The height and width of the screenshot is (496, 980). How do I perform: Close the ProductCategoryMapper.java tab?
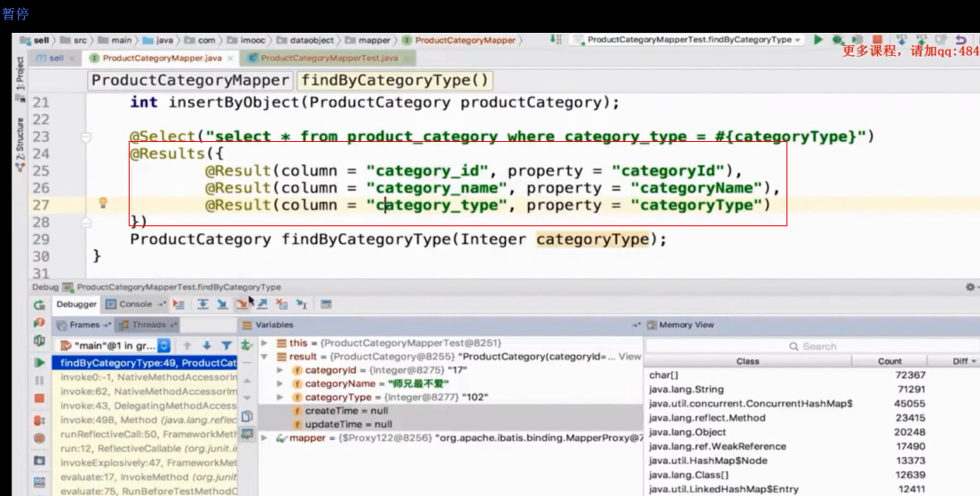click(231, 58)
